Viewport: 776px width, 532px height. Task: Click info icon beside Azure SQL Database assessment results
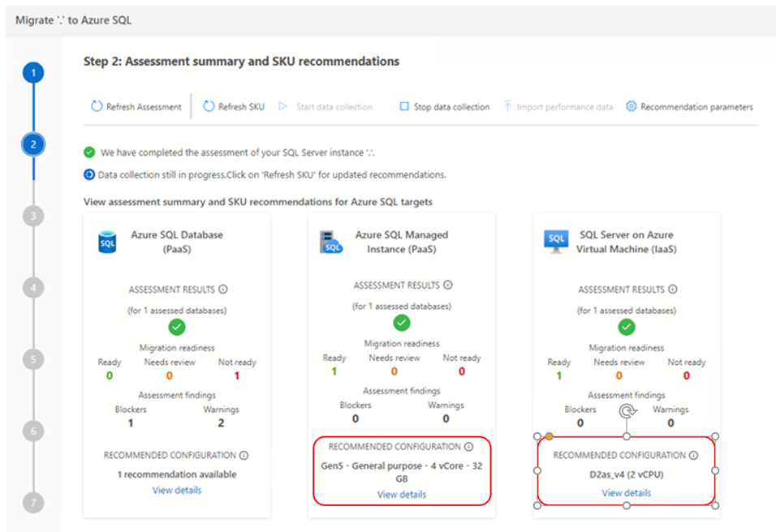coord(223,290)
